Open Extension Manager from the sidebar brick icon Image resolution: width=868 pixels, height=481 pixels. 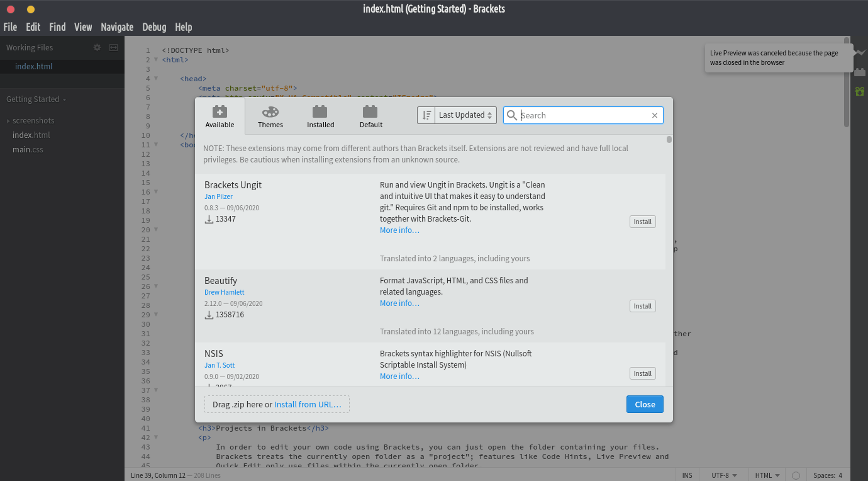coord(860,72)
